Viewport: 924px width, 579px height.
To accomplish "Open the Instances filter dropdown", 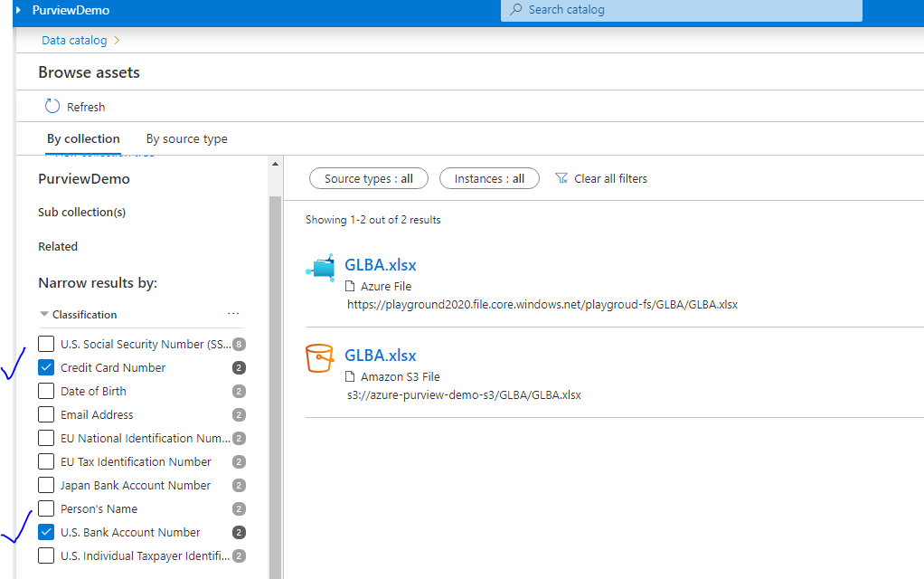I will pyautogui.click(x=489, y=178).
